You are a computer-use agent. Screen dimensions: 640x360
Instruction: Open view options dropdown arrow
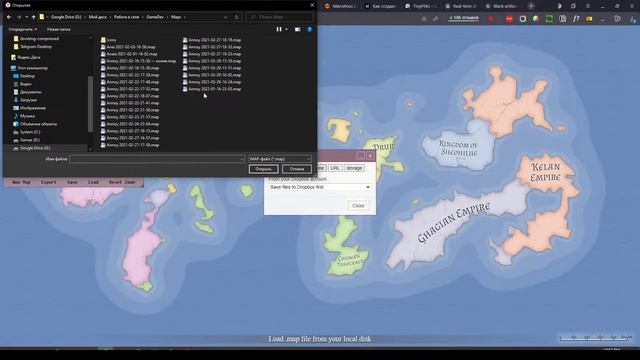[286, 29]
